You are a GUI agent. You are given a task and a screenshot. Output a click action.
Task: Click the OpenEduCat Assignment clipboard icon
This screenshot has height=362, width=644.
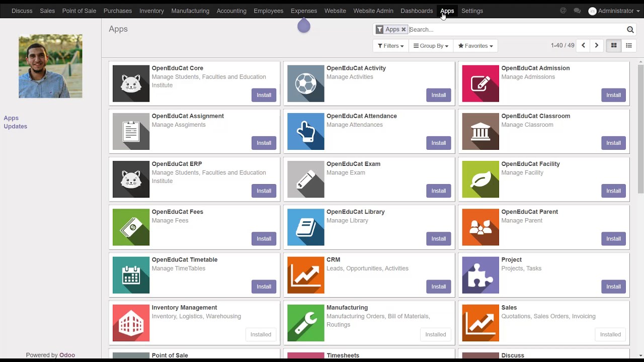tap(131, 131)
